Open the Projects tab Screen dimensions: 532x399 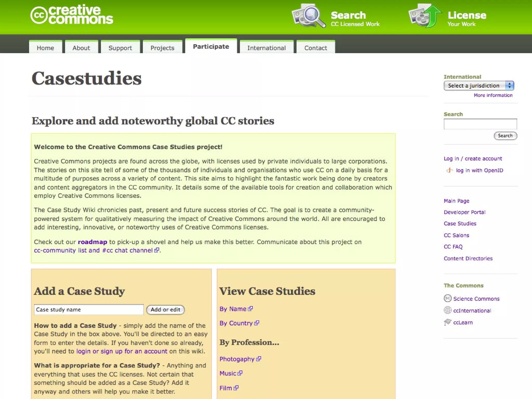[162, 48]
